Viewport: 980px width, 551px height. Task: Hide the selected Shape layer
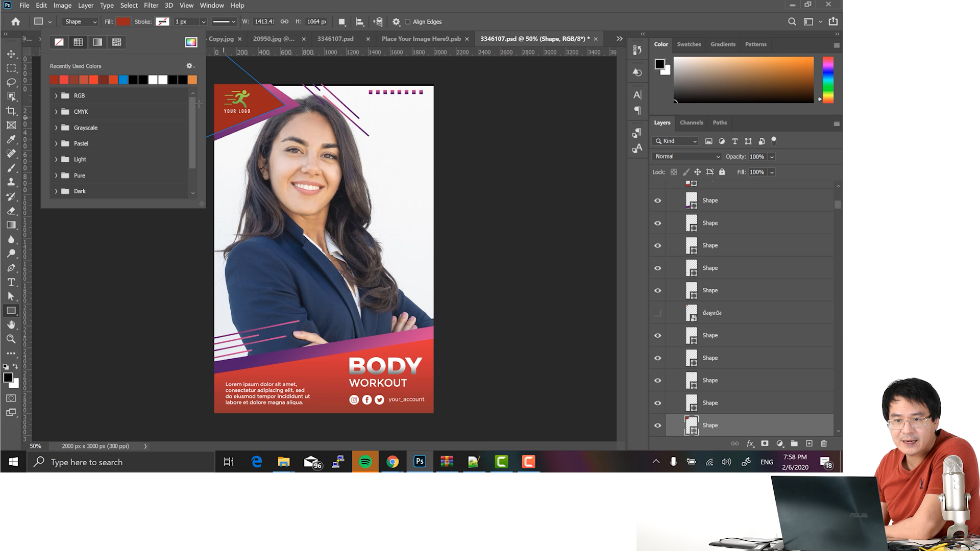pyautogui.click(x=657, y=425)
